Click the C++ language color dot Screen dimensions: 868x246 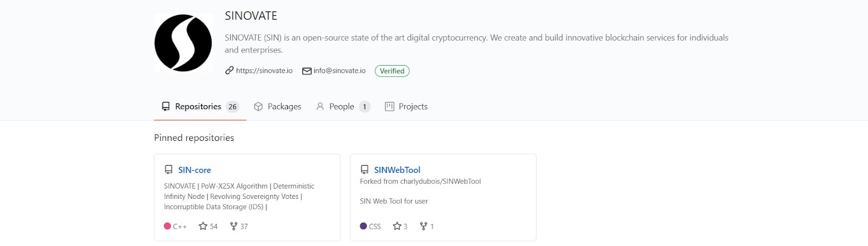(x=168, y=226)
